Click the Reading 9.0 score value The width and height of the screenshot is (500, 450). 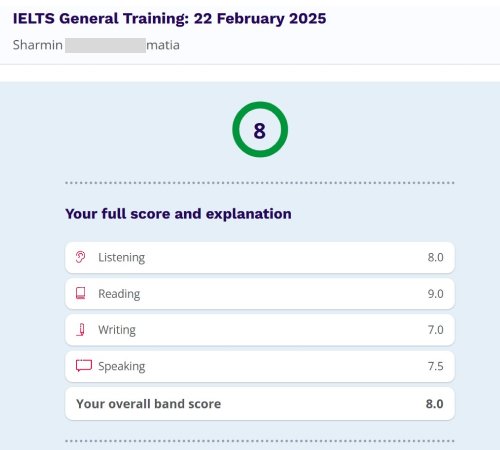[435, 294]
